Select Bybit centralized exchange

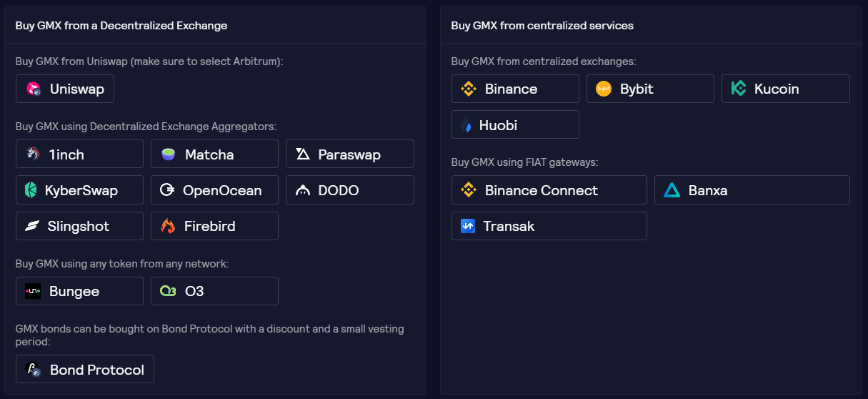point(650,89)
